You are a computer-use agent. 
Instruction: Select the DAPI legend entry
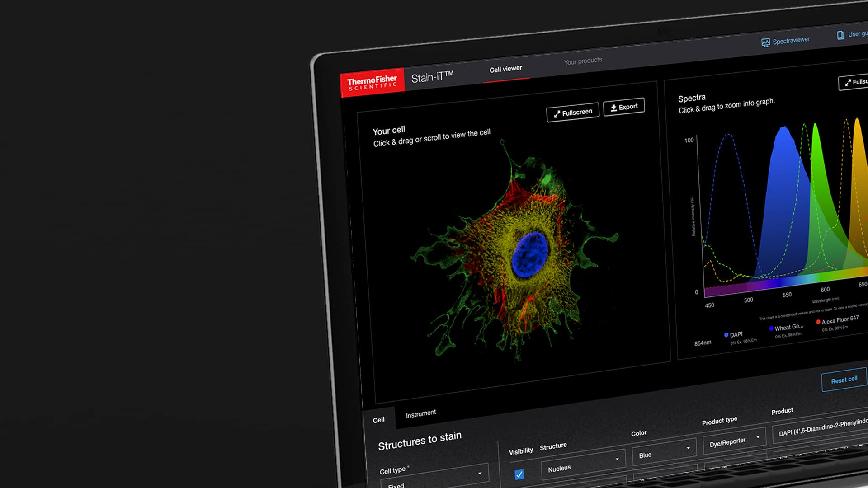tap(740, 337)
